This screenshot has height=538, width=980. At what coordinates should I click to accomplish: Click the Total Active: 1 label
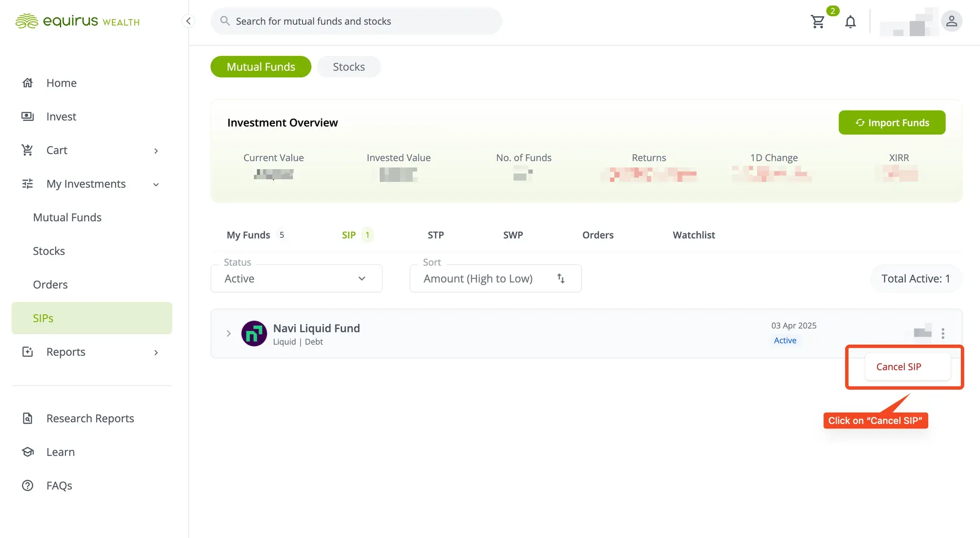point(916,278)
